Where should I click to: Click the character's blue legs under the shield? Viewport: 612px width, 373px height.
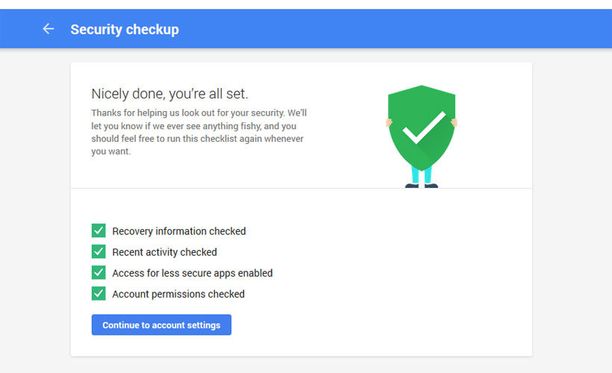point(422,175)
